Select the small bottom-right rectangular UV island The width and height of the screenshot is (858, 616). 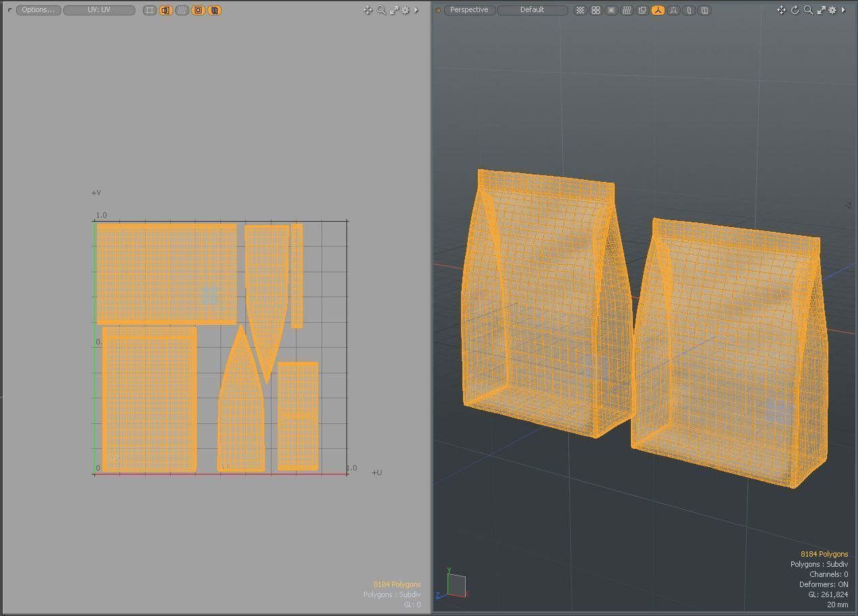click(x=298, y=416)
